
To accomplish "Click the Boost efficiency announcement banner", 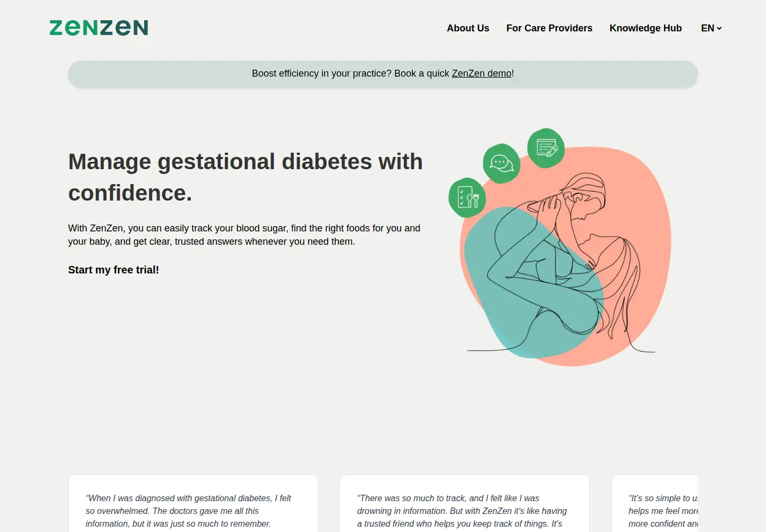I will click(x=383, y=73).
